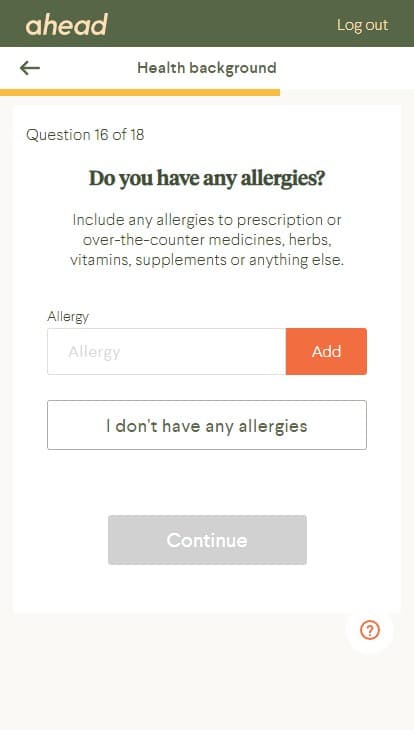This screenshot has width=414, height=736.
Task: Click the orange Add button
Action: point(326,352)
